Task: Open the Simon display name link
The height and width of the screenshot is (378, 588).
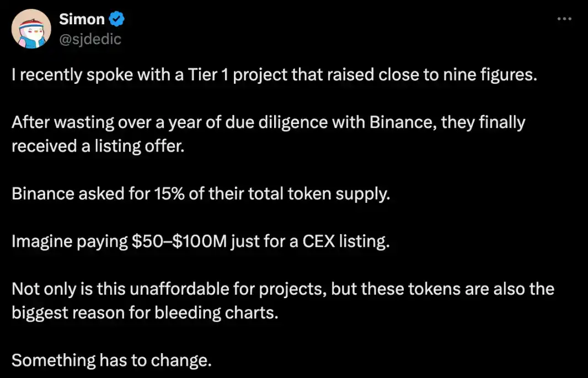Action: coord(82,19)
